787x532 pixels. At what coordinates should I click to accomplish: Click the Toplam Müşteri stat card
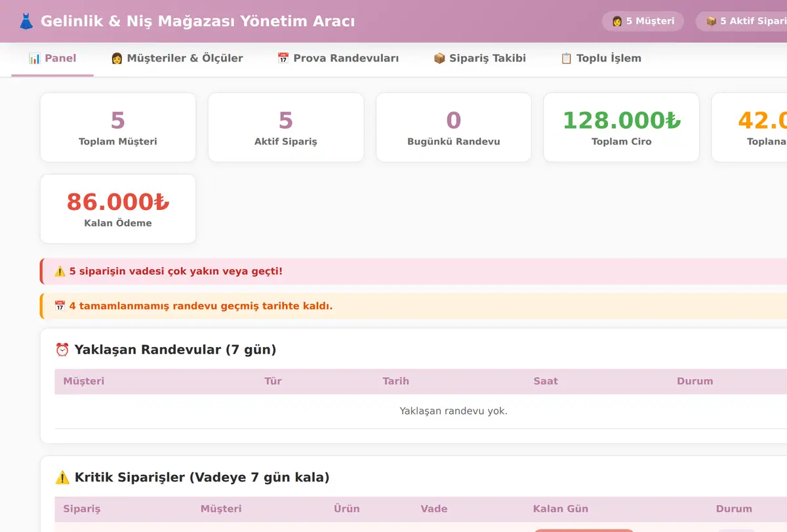pyautogui.click(x=118, y=127)
